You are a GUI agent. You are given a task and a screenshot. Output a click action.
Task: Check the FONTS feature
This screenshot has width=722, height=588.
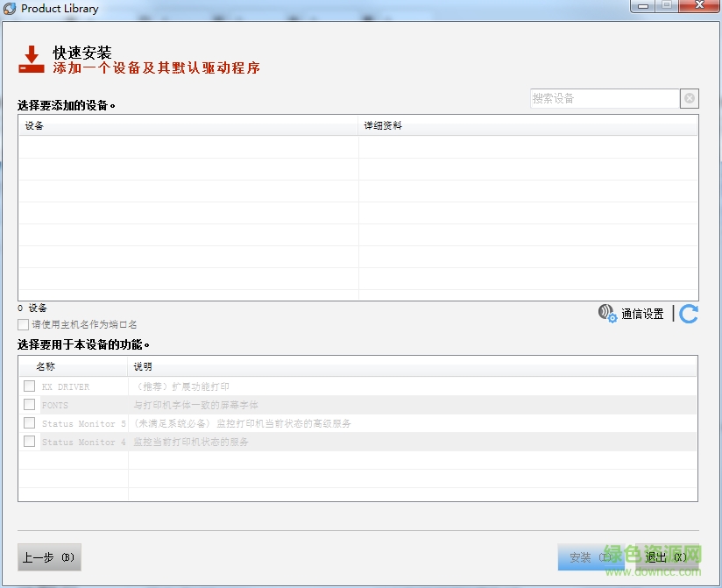click(x=29, y=404)
